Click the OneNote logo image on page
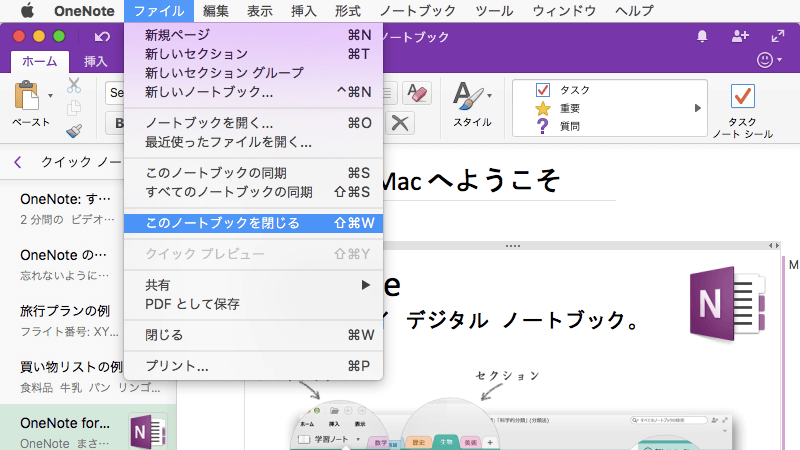800x450 pixels. point(728,304)
